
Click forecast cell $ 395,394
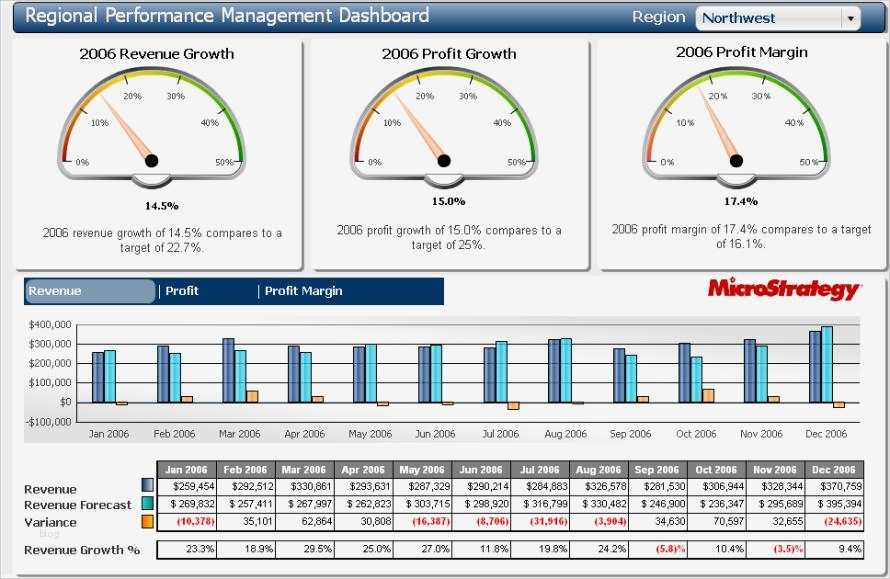click(834, 504)
